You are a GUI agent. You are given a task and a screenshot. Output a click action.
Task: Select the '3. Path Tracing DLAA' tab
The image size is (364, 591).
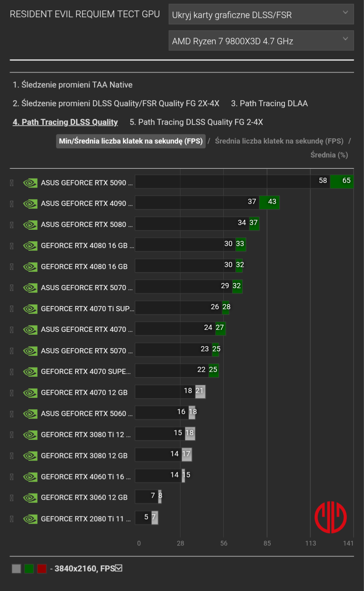269,103
